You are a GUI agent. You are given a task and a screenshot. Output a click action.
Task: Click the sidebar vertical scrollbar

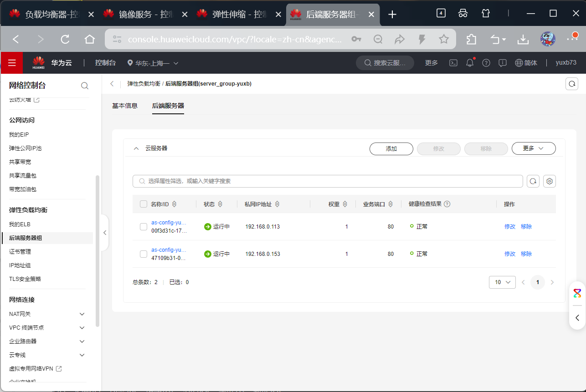pyautogui.click(x=98, y=251)
